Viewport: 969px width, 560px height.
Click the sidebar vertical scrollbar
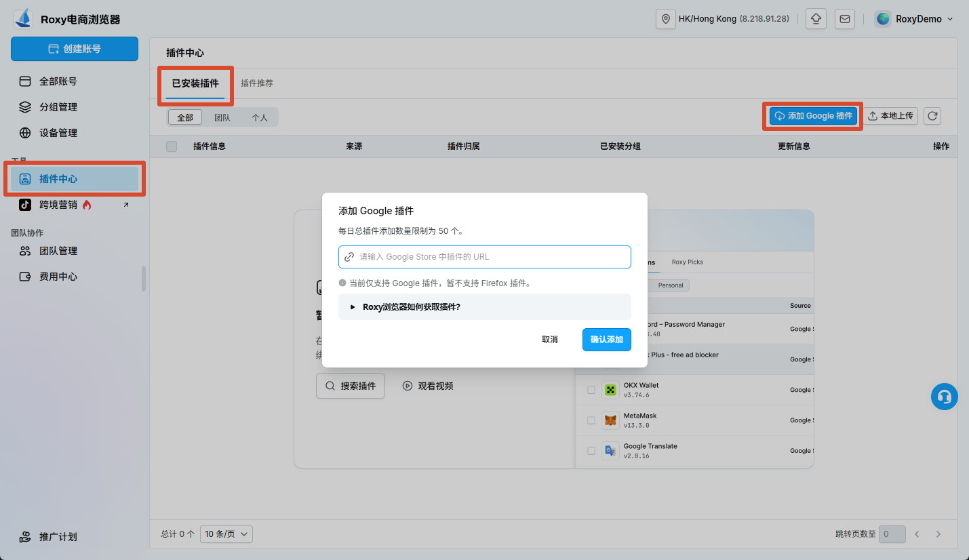coord(143,279)
